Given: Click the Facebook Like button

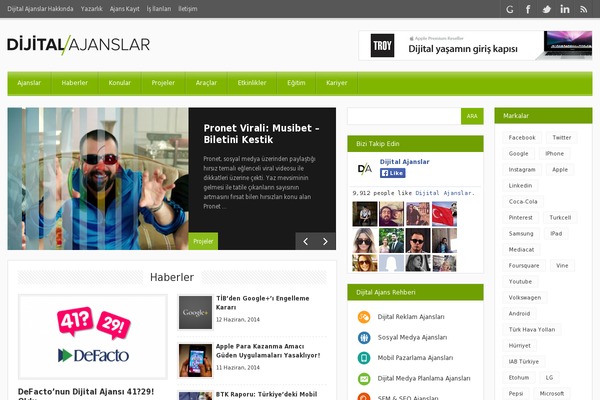Looking at the screenshot, I should tap(393, 173).
